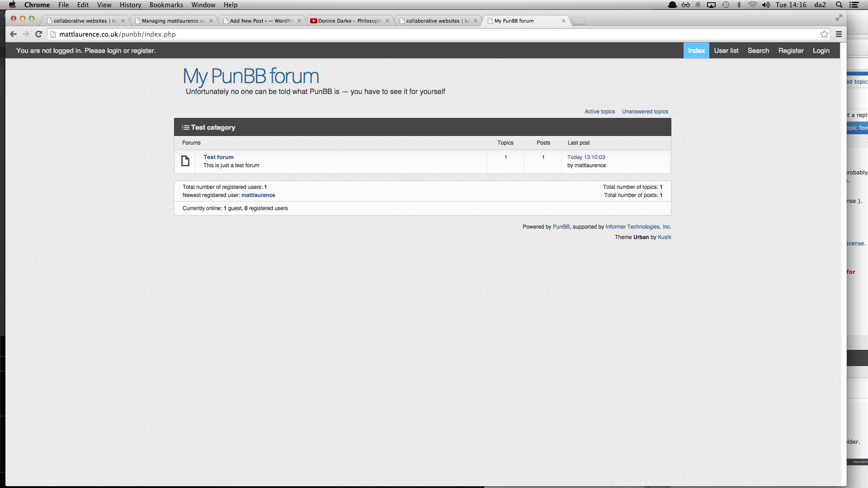Close the Donnie Darko tab
The image size is (868, 488).
(387, 21)
